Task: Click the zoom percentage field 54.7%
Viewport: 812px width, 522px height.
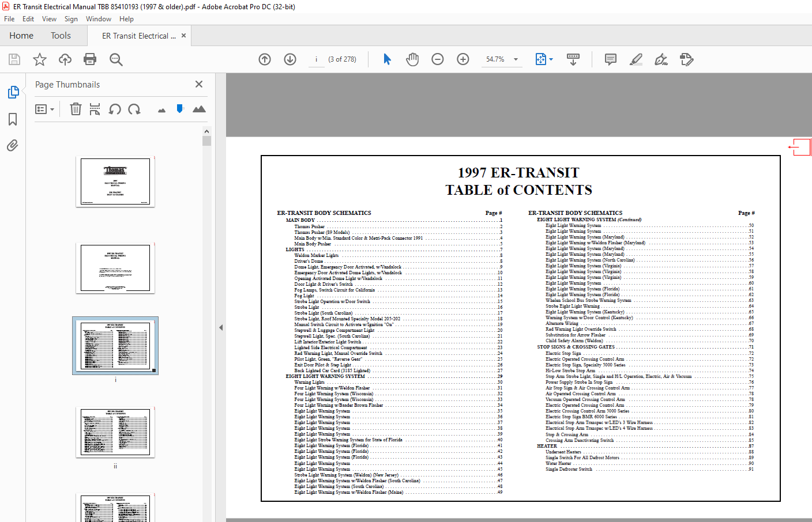Action: pos(495,59)
